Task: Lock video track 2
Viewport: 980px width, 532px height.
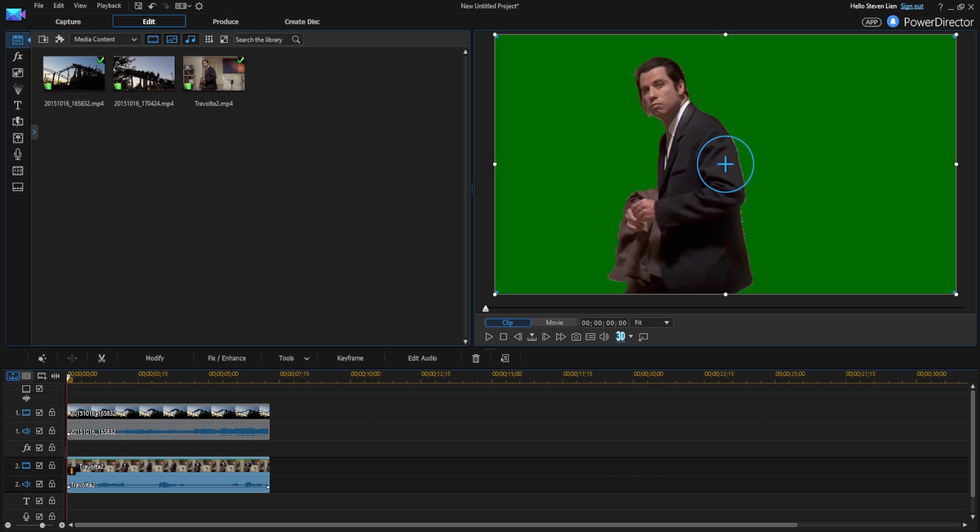Action: click(52, 466)
